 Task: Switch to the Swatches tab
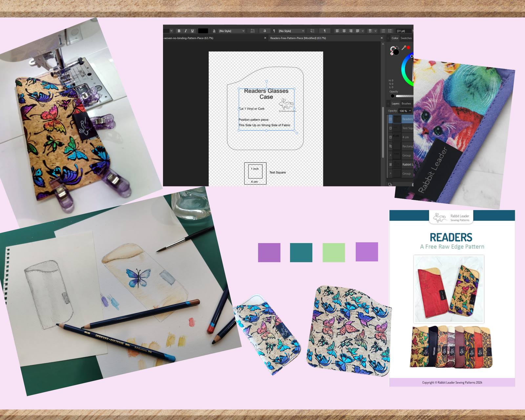tap(406, 38)
